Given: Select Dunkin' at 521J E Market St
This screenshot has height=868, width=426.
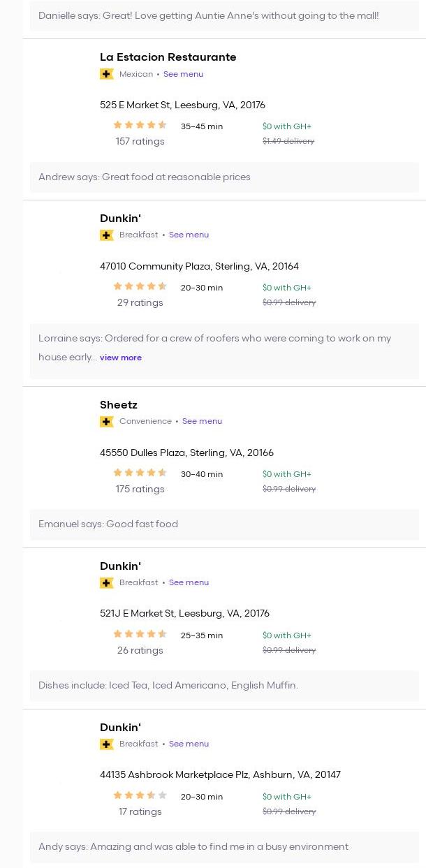Looking at the screenshot, I should coord(120,566).
